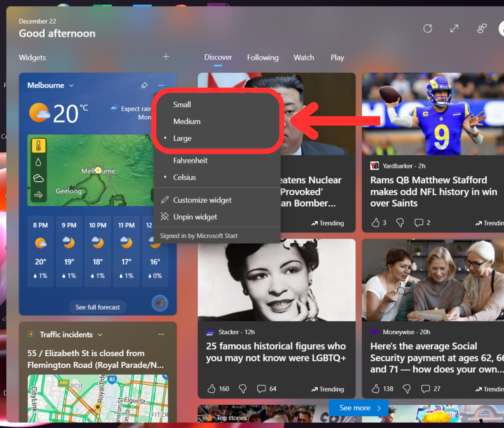Like the Rams QB Matthew Stafford article
The width and height of the screenshot is (504, 428).
point(376,223)
